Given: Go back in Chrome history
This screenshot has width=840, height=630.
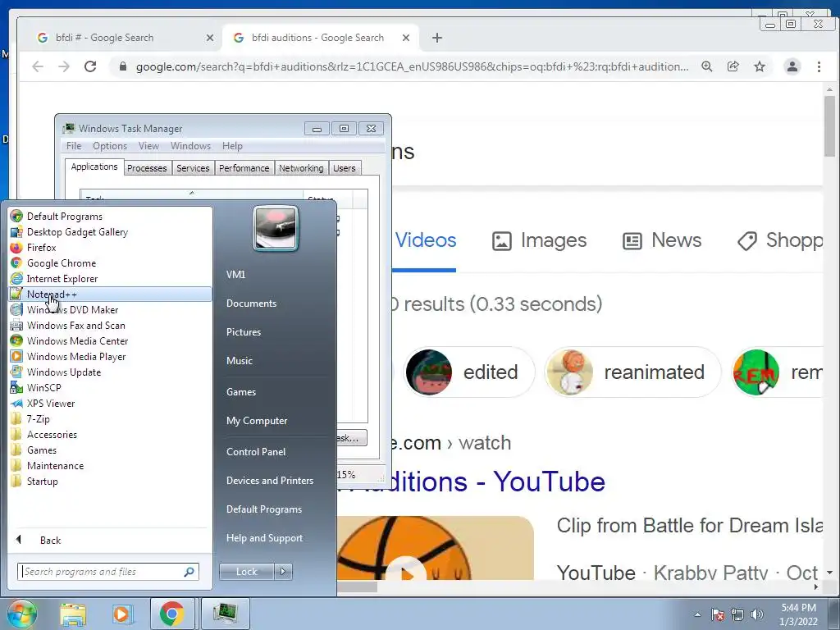Looking at the screenshot, I should pos(38,66).
